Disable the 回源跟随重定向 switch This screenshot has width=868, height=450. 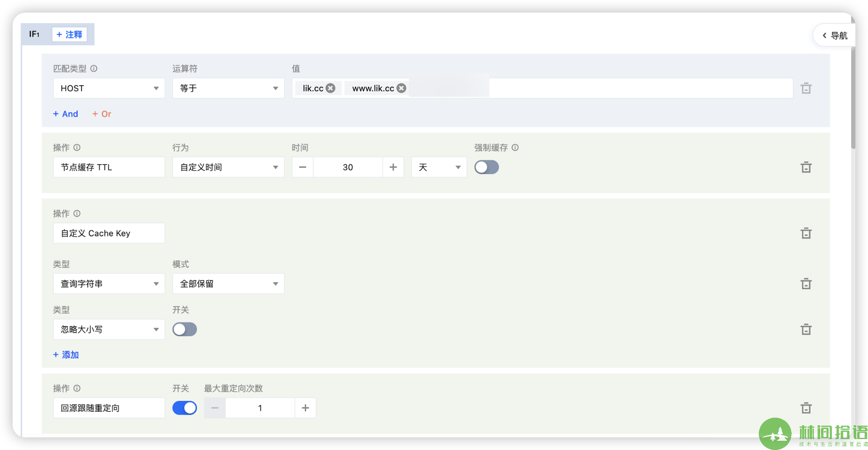coord(185,408)
